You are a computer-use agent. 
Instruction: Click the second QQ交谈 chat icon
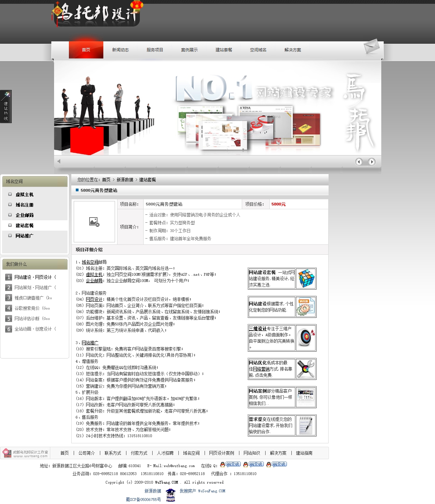[253, 464]
